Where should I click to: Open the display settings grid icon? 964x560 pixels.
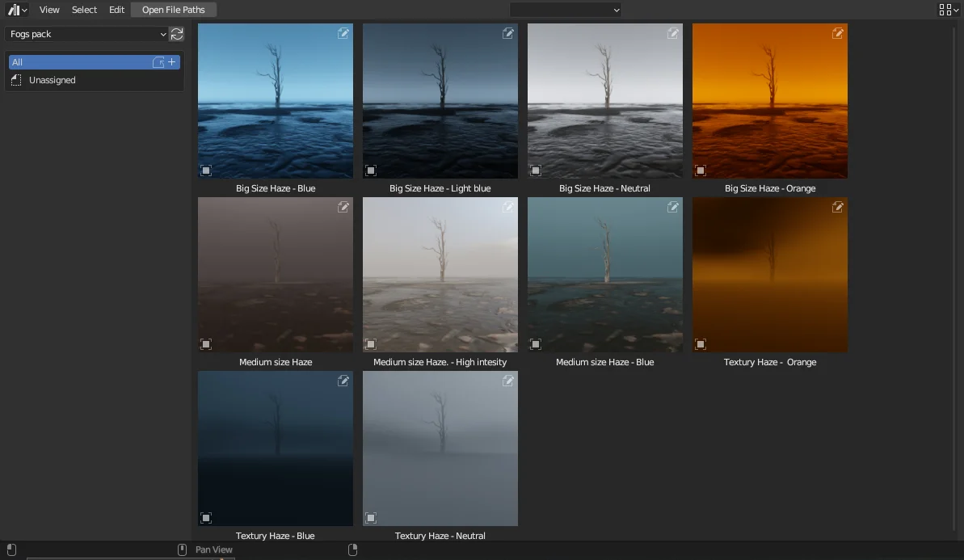pyautogui.click(x=944, y=10)
